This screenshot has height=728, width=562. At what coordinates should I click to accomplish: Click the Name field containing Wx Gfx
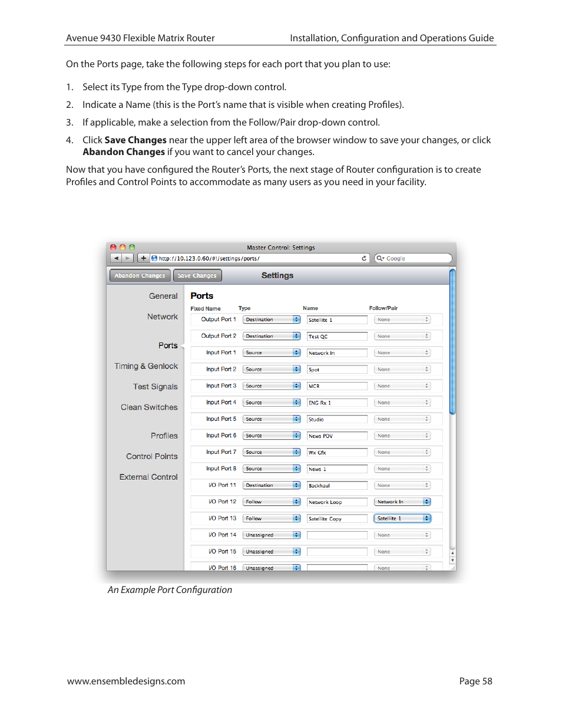click(x=337, y=452)
